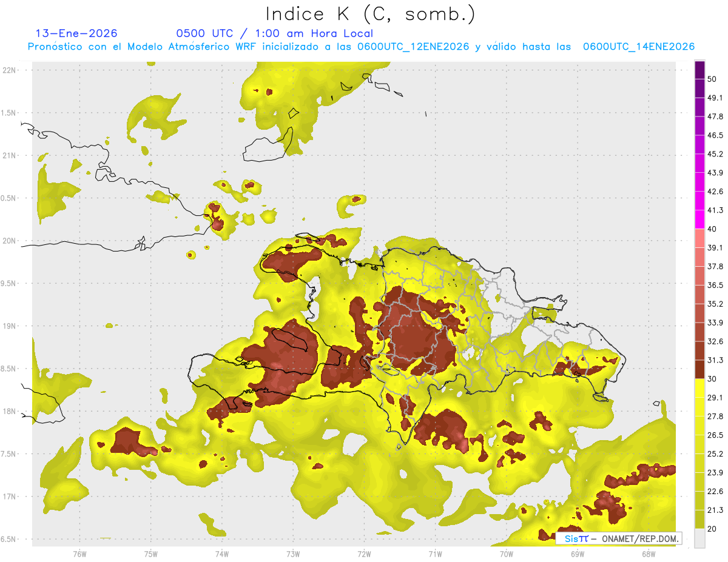The image size is (728, 562).
Task: Click the title "Indice K (C, somb.)"
Action: (371, 14)
